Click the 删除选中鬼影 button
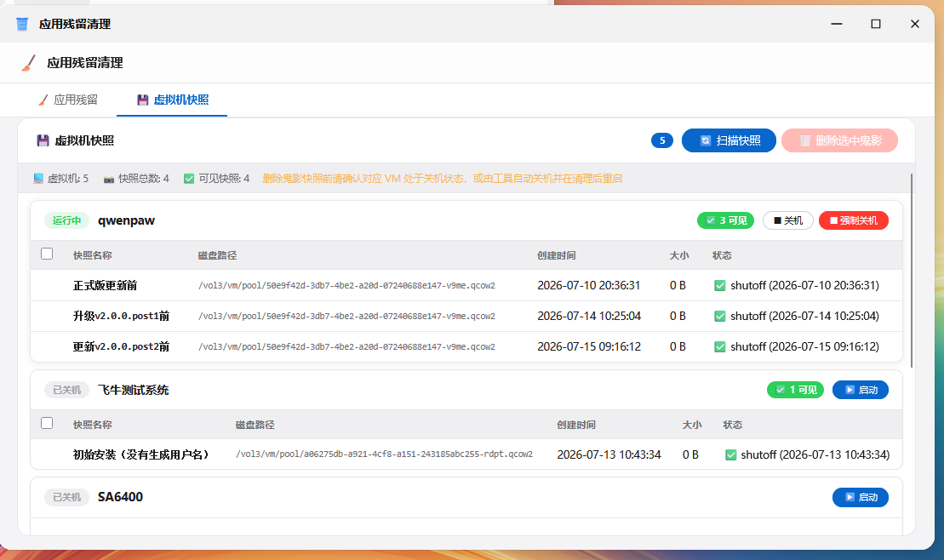 coord(839,140)
